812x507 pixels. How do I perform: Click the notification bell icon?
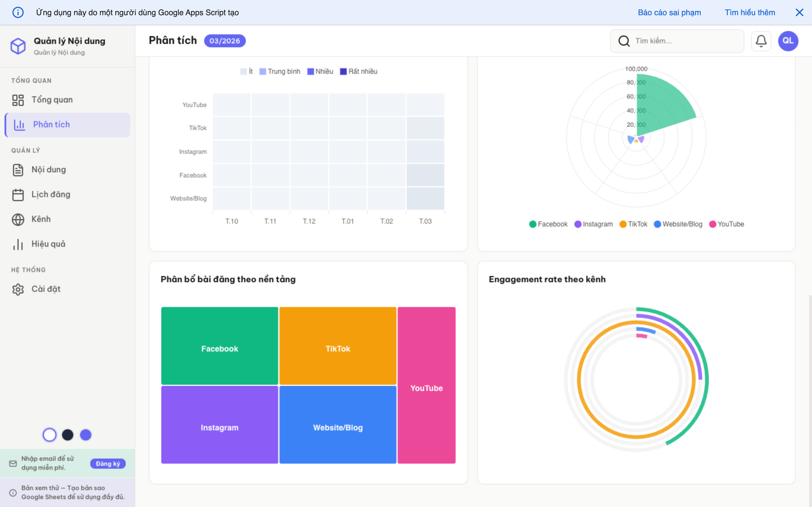pyautogui.click(x=761, y=41)
